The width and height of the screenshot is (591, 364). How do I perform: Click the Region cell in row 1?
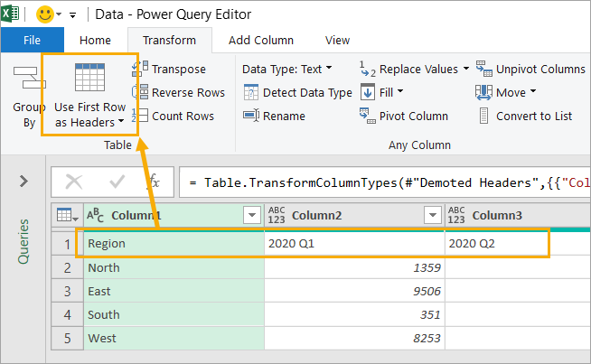(x=174, y=244)
